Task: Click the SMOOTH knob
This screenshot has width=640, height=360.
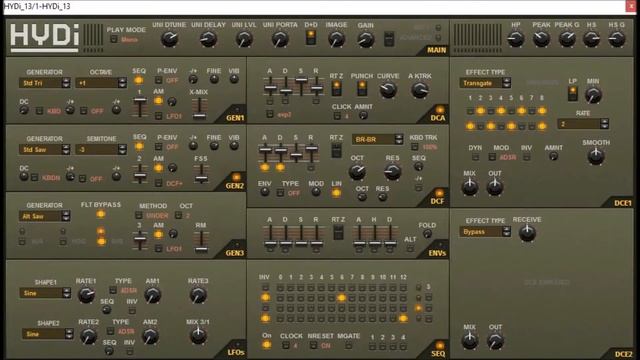Action: point(596,156)
